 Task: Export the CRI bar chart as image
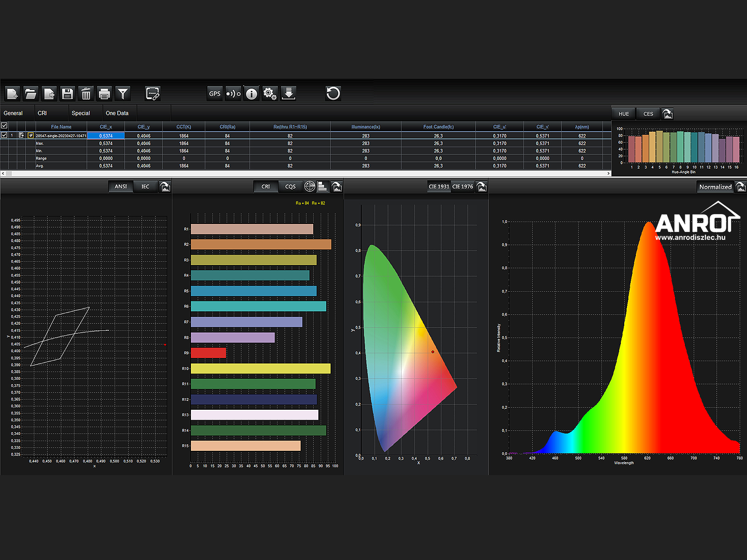[x=337, y=187]
